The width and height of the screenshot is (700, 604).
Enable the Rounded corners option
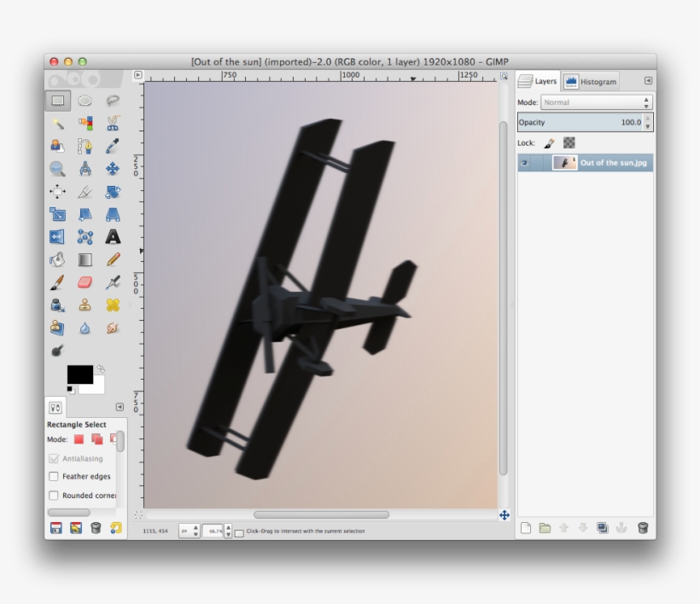[x=55, y=495]
